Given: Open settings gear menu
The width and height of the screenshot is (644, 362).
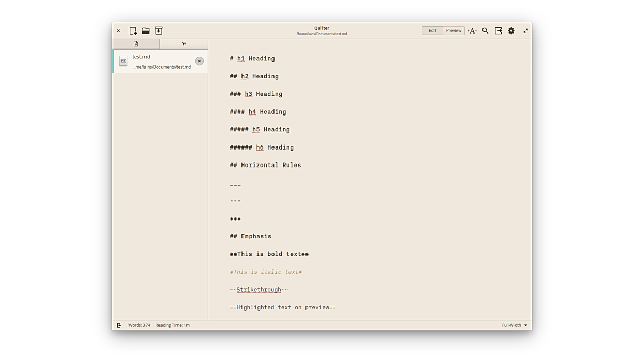Looking at the screenshot, I should click(x=511, y=31).
